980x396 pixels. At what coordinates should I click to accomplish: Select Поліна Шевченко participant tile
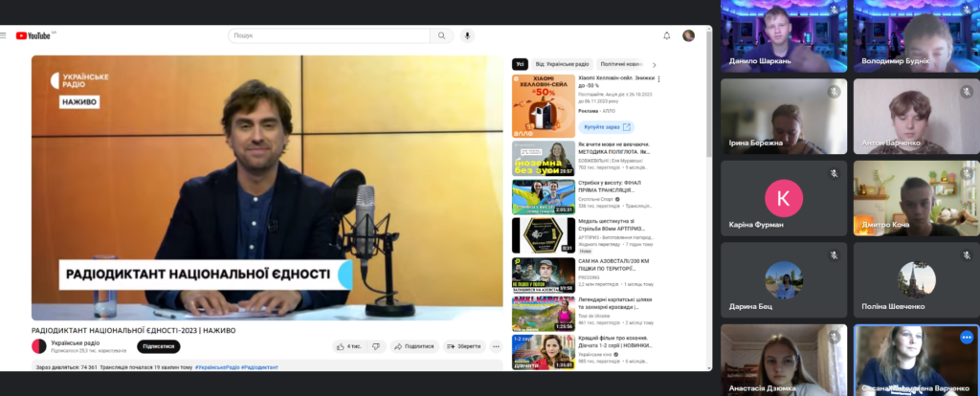916,280
